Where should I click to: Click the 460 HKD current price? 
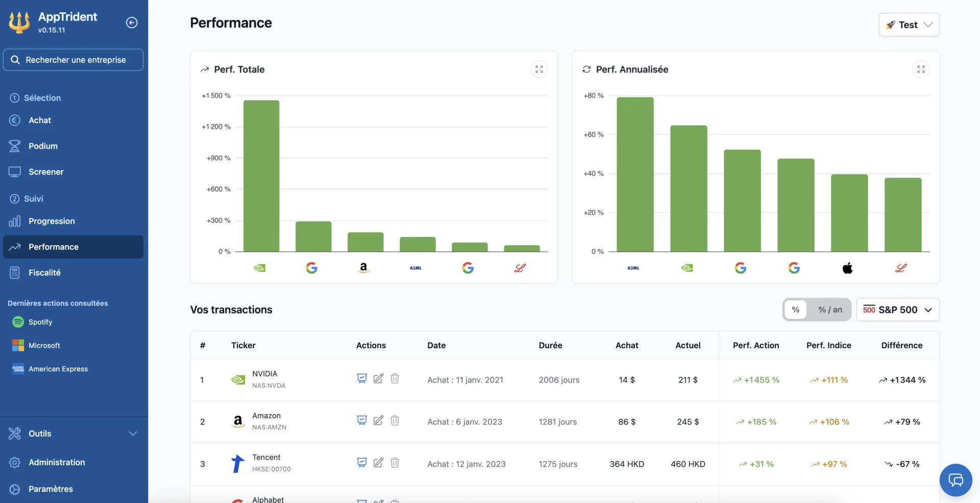point(688,464)
